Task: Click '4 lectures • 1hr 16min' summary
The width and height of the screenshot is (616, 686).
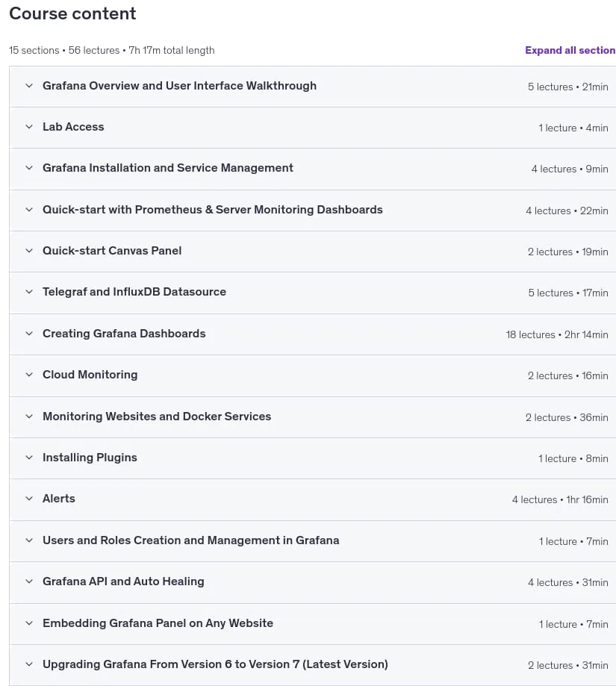Action: point(560,499)
